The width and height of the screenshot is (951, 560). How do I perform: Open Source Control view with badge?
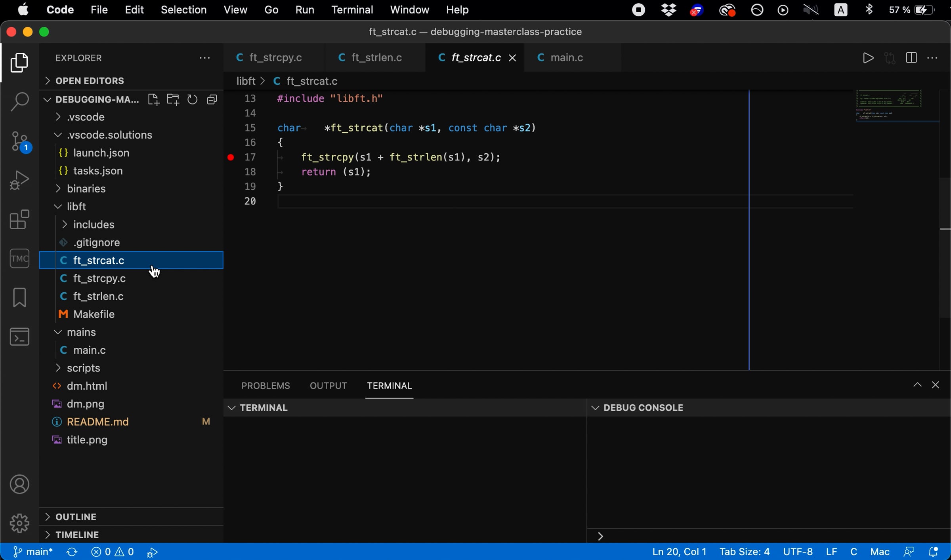pyautogui.click(x=19, y=141)
